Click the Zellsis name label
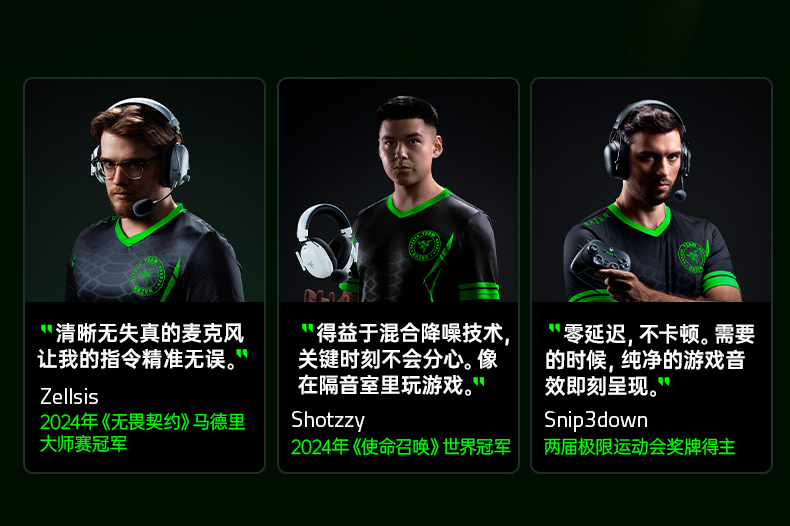The width and height of the screenshot is (790, 526). [69, 397]
